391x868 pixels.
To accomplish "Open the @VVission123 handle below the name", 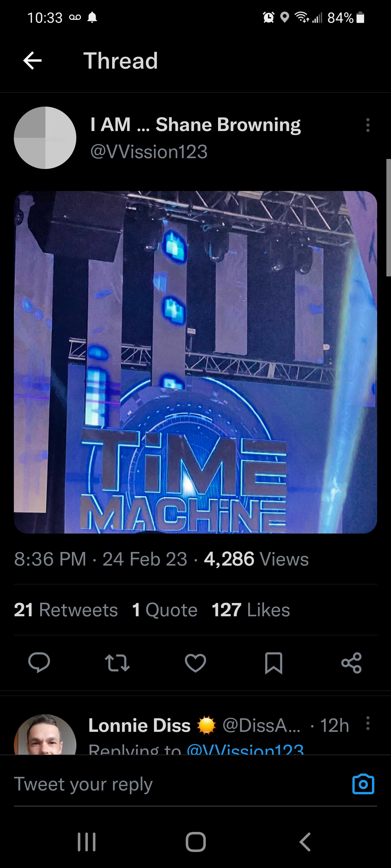I will 149,152.
